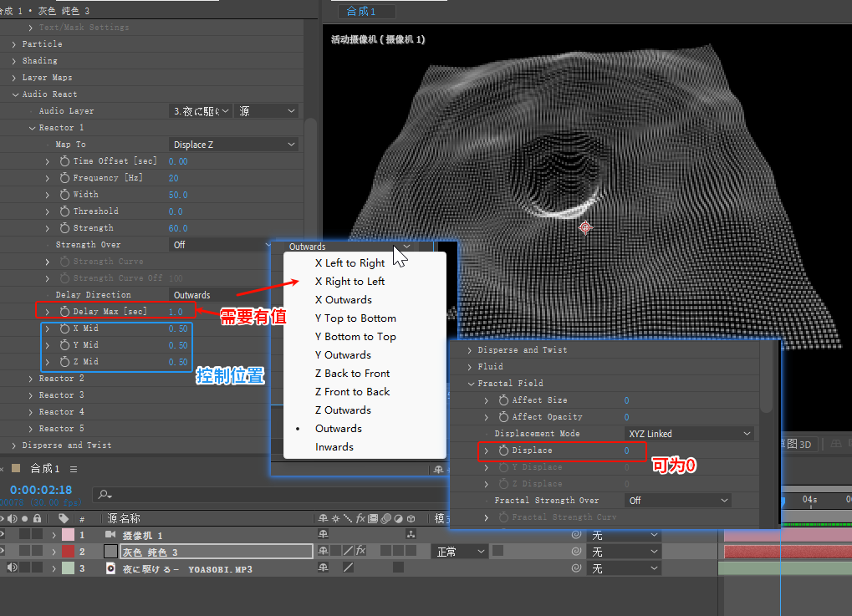Click the red label swatch of layer 2
This screenshot has height=616, width=852.
coord(68,552)
